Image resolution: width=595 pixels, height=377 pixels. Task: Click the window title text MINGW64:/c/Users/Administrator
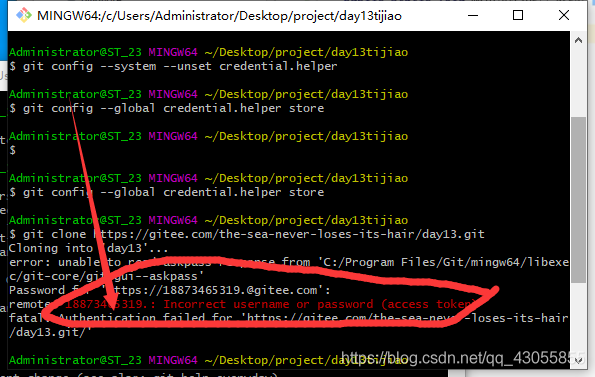click(x=219, y=16)
